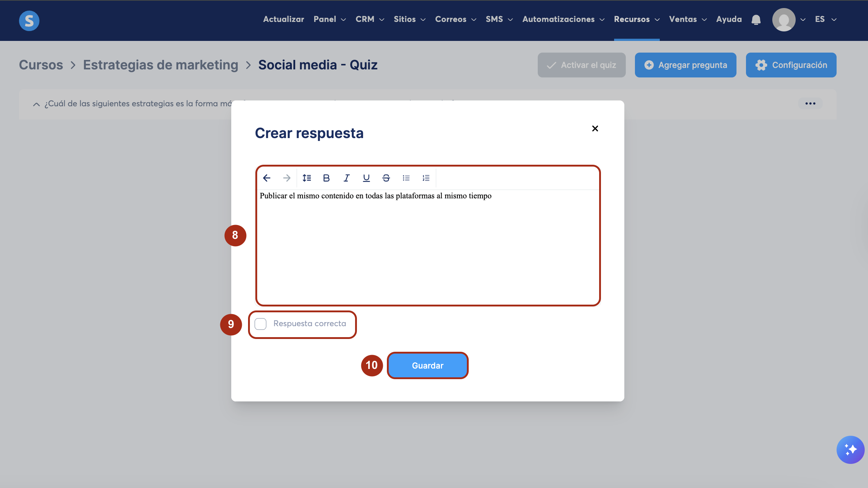Toggle underline formatting
Viewport: 868px width, 488px height.
pyautogui.click(x=366, y=178)
